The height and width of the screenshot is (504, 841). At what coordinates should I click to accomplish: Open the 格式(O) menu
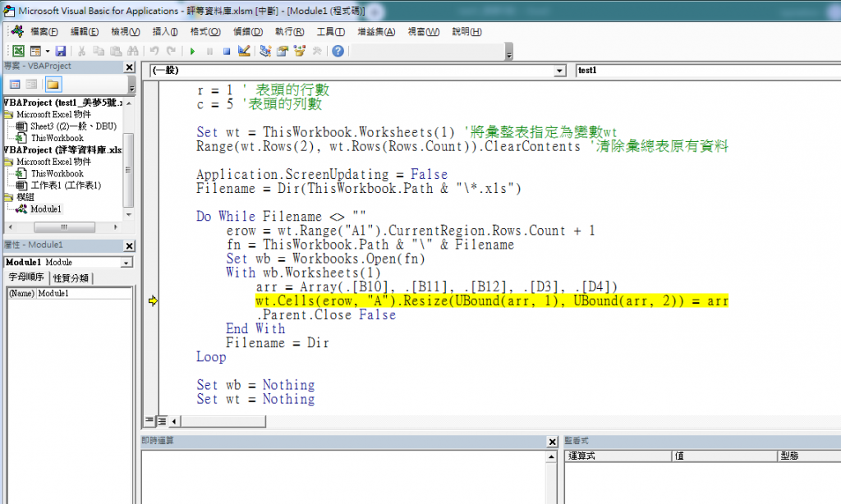[x=205, y=32]
